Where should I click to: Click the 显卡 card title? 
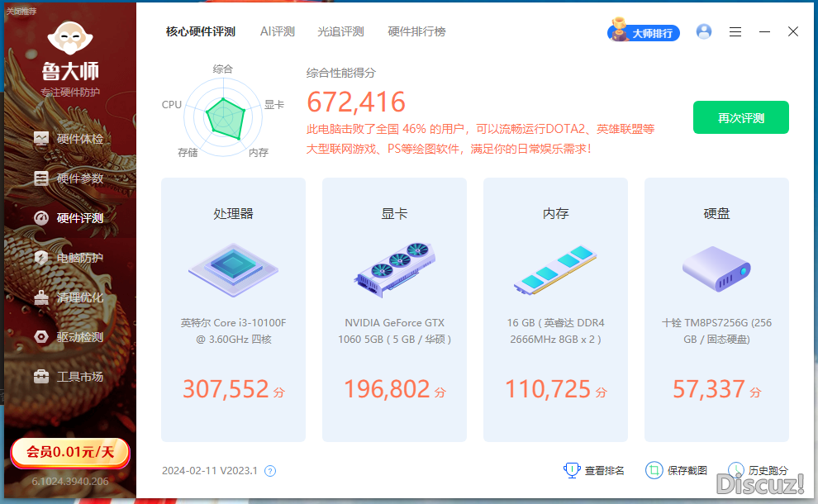[x=394, y=213]
